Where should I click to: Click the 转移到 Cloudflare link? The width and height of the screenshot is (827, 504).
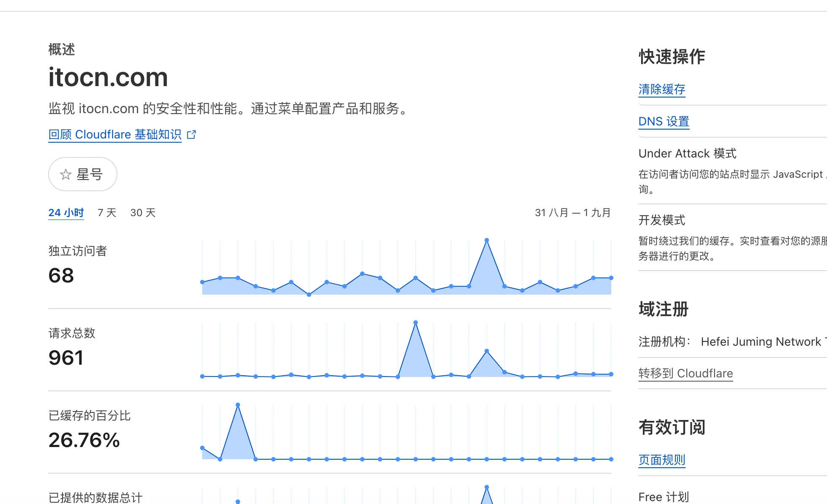point(686,374)
